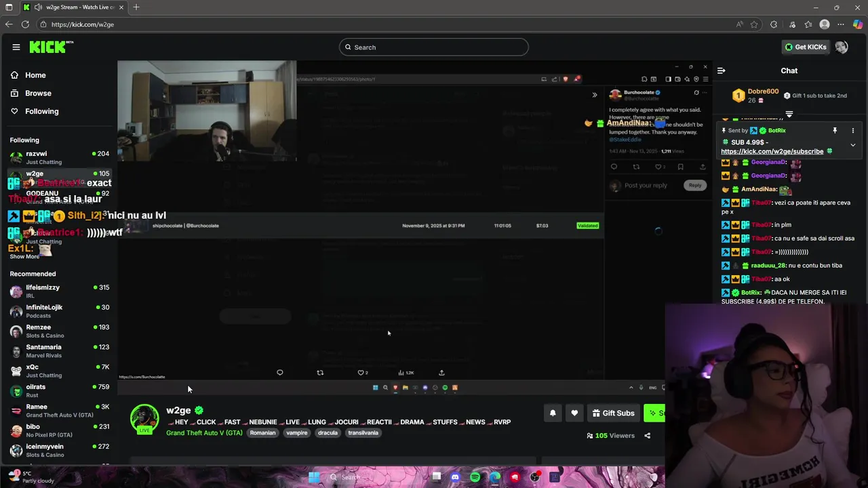Image resolution: width=868 pixels, height=488 pixels.
Task: Open a new browser tab
Action: pyautogui.click(x=136, y=7)
